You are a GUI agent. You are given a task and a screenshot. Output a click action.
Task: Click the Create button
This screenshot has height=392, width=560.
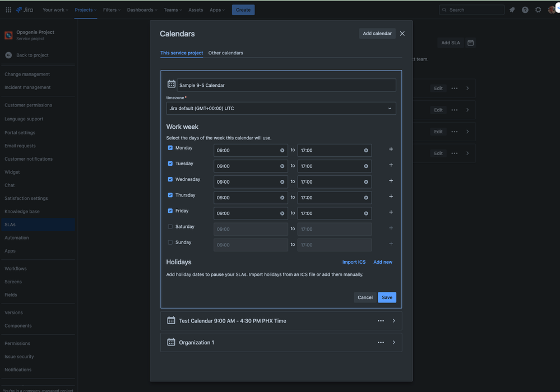tap(243, 10)
